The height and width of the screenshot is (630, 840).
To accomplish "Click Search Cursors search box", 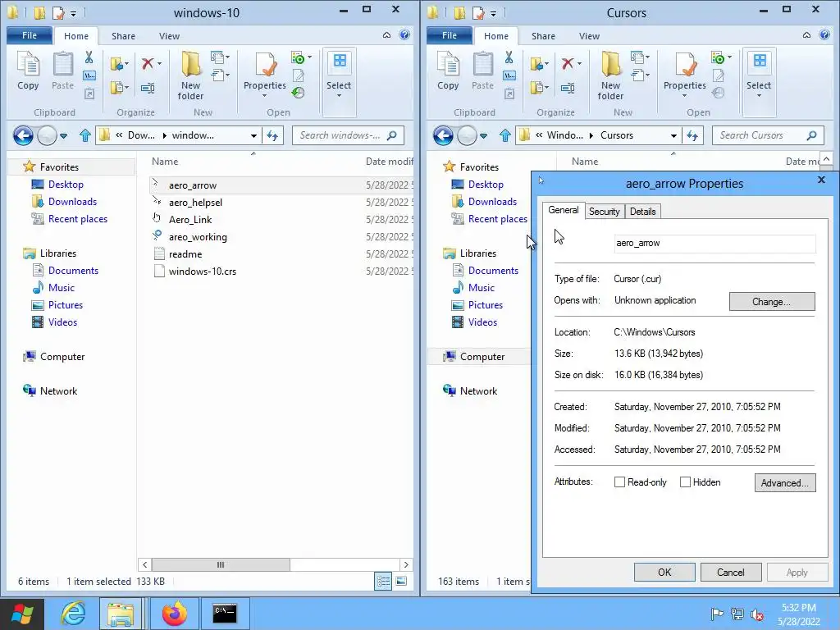I will [768, 135].
